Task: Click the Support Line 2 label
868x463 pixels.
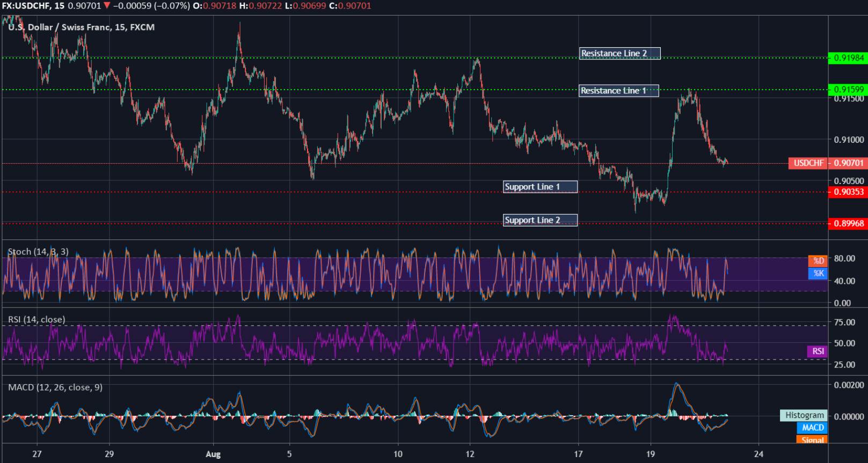Action: coord(540,220)
